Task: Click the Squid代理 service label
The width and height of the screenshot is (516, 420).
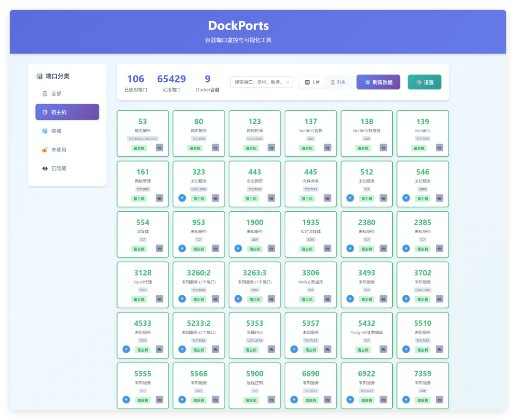Action: tap(143, 282)
